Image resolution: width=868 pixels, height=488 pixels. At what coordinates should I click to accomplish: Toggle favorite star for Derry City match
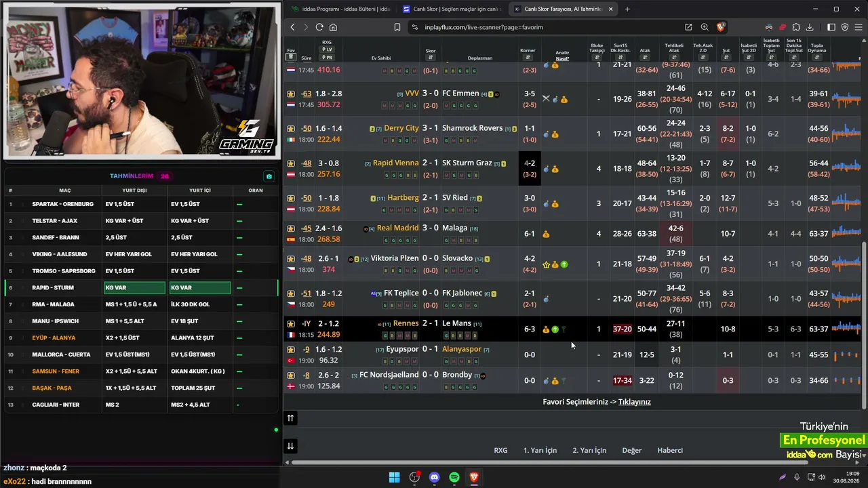tap(291, 128)
